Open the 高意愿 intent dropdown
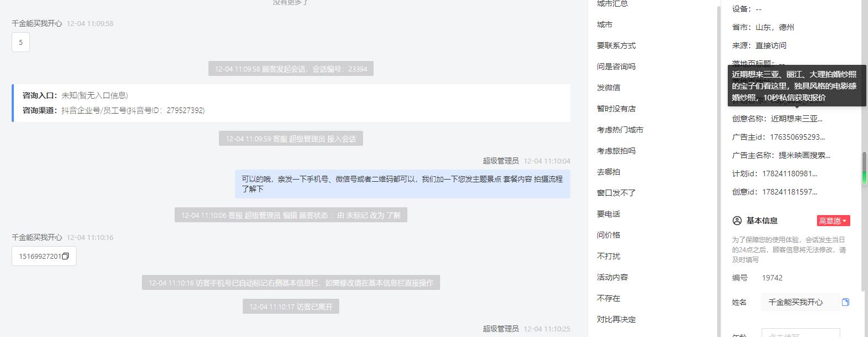Viewport: 868px width, 337px height. (833, 221)
